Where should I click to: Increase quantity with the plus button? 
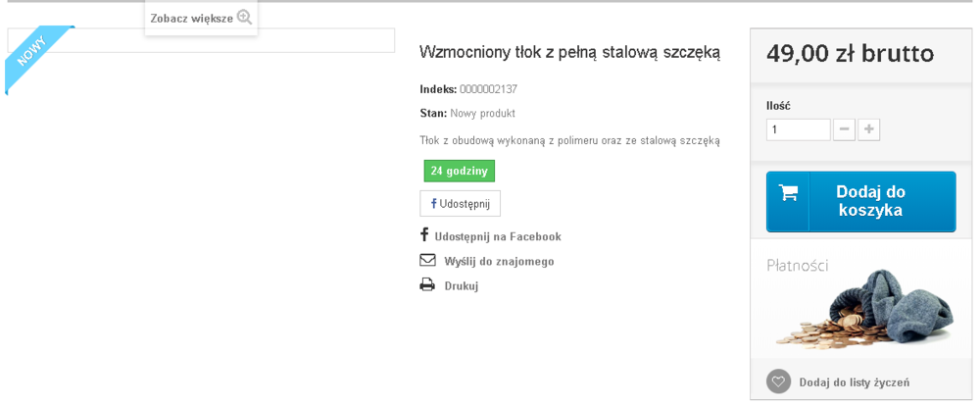(x=868, y=130)
